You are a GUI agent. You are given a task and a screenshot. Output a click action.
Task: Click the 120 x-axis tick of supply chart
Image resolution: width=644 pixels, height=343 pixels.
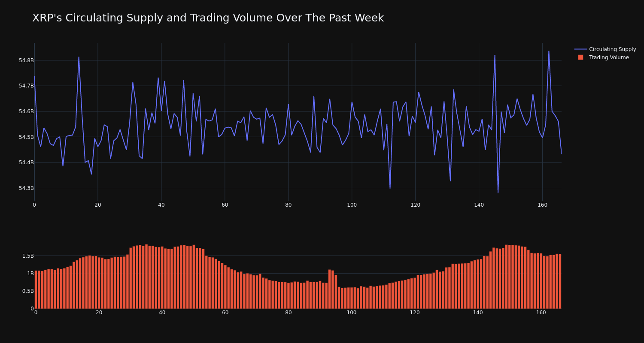pyautogui.click(x=416, y=205)
